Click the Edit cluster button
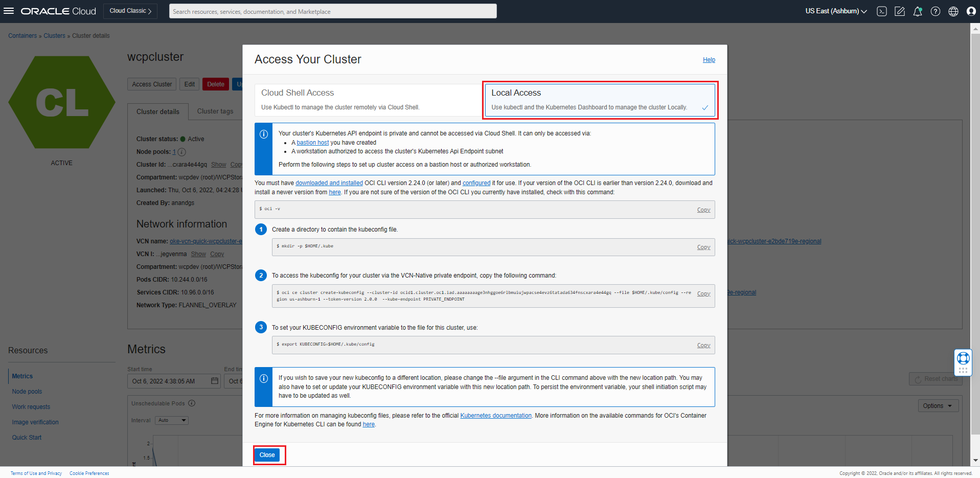Screen dimensions: 980x478 [x=189, y=84]
